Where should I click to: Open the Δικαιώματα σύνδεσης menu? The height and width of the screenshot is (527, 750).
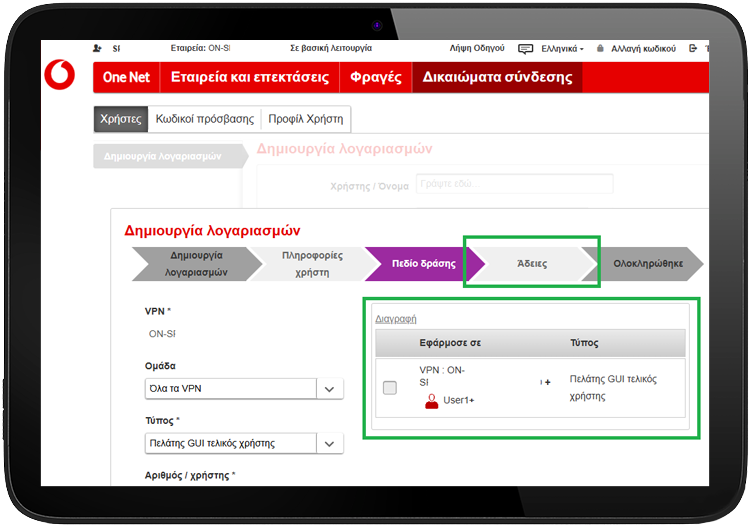(497, 77)
